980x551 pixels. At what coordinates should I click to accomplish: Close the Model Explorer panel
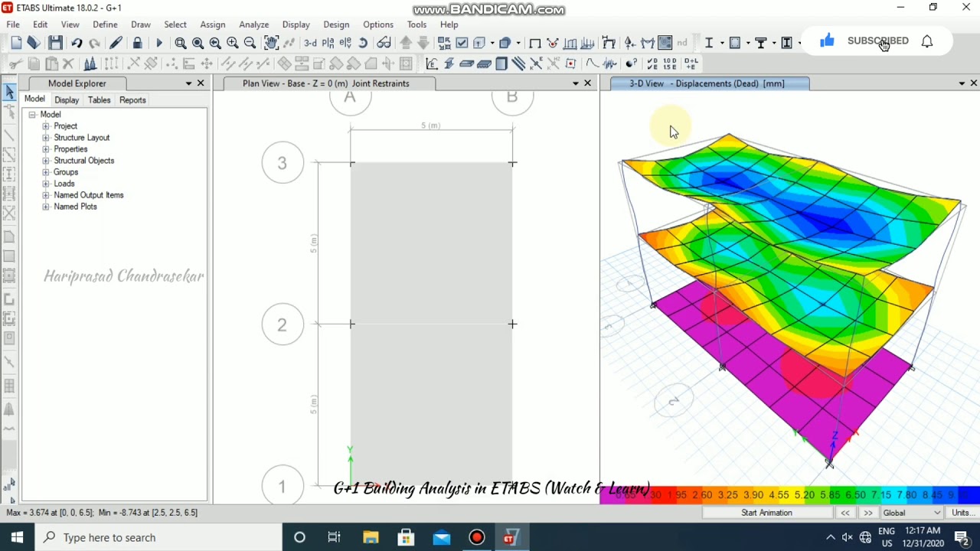pos(201,83)
